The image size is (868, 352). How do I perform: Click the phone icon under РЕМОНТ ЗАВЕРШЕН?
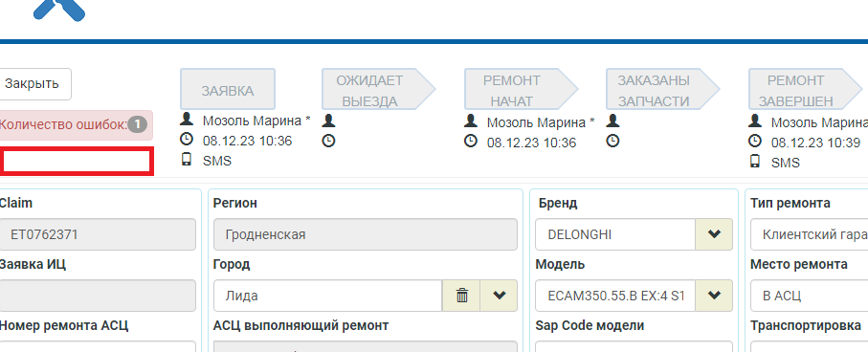[754, 162]
